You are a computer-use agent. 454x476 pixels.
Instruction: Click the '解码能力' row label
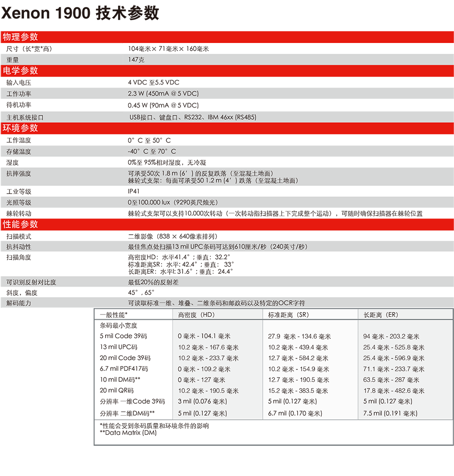19,303
